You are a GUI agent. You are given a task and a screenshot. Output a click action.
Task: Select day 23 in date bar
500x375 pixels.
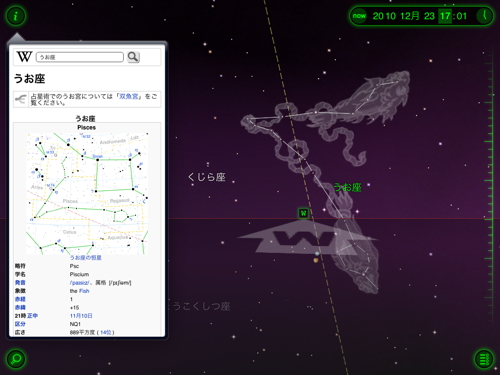[429, 16]
